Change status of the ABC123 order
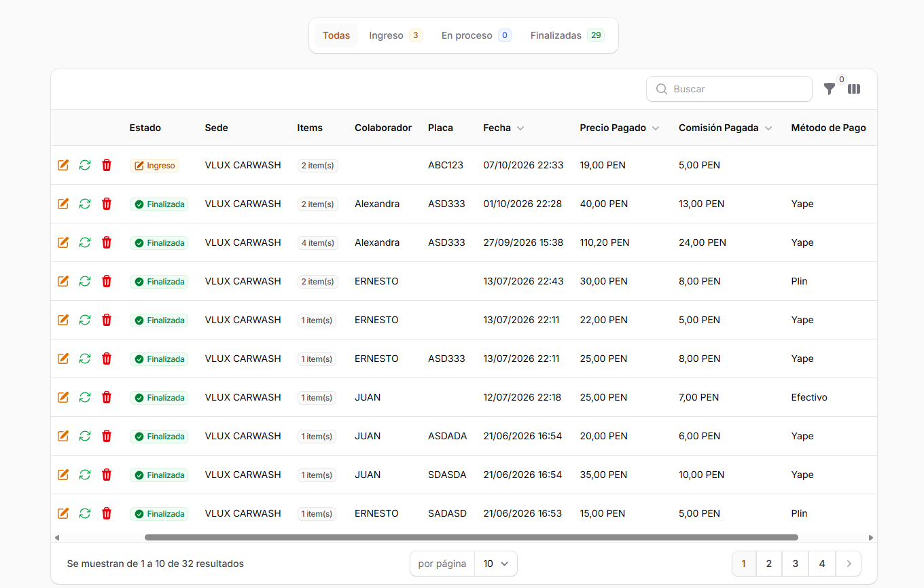This screenshot has height=588, width=924. pyautogui.click(x=85, y=165)
